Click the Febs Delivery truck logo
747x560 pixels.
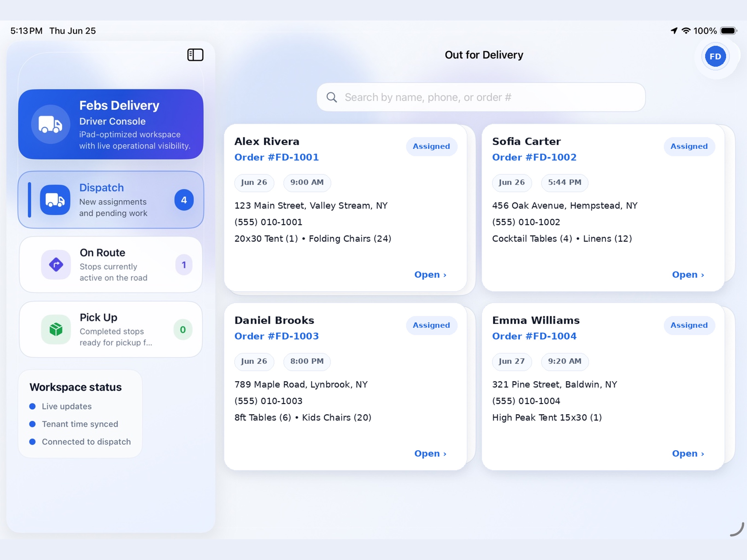pos(50,124)
